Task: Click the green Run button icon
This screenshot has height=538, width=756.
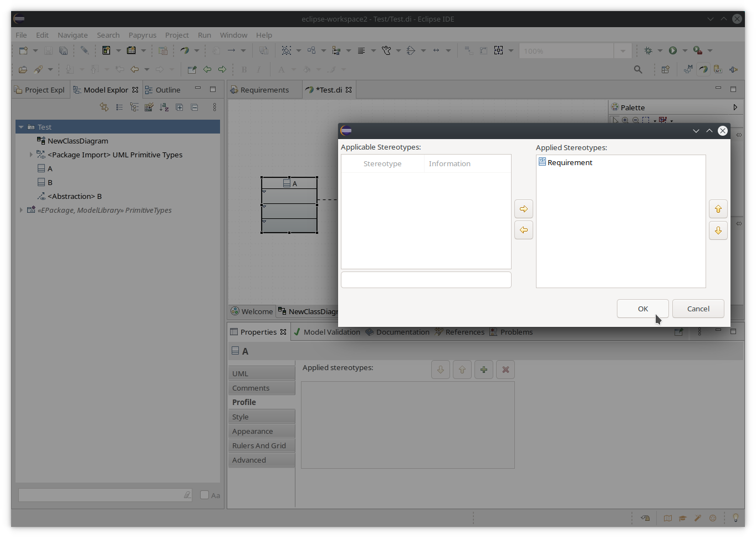Action: click(x=673, y=50)
